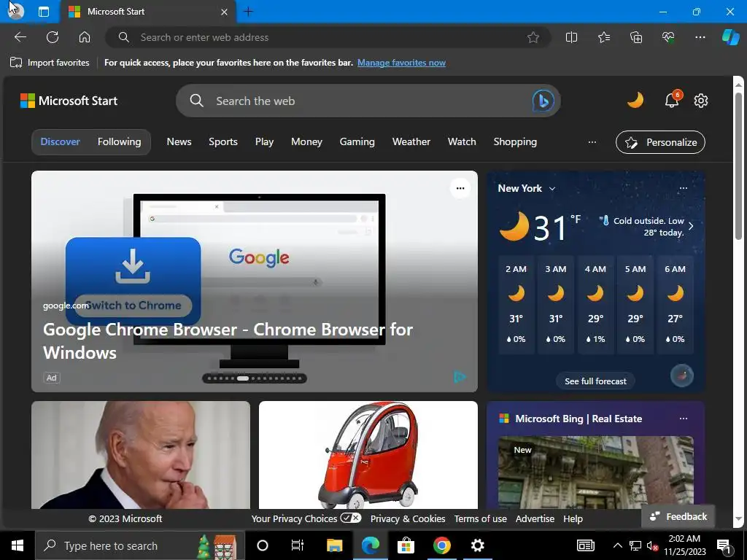Close the Microsoft Start tab
Image resolution: width=747 pixels, height=560 pixels.
224,12
